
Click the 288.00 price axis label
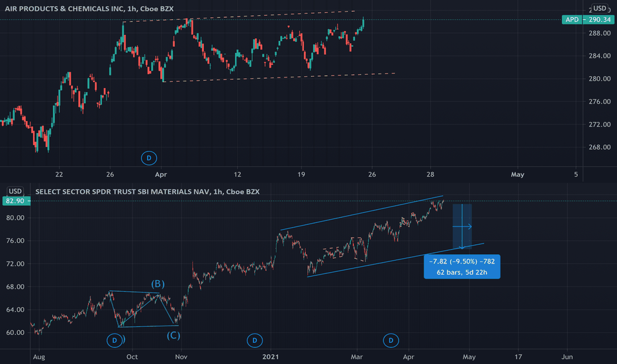click(x=599, y=33)
